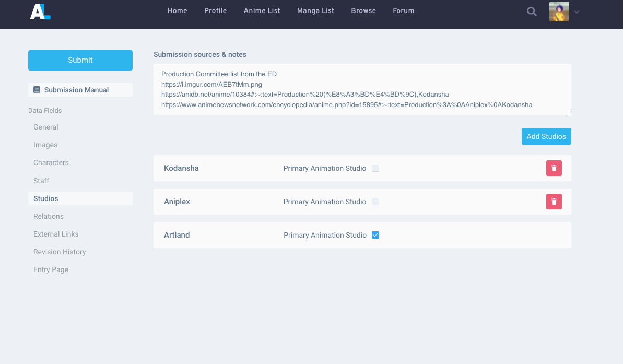Uncheck Primary Animation Studio for Artland
Screen dimensions: 623x364
375,235
